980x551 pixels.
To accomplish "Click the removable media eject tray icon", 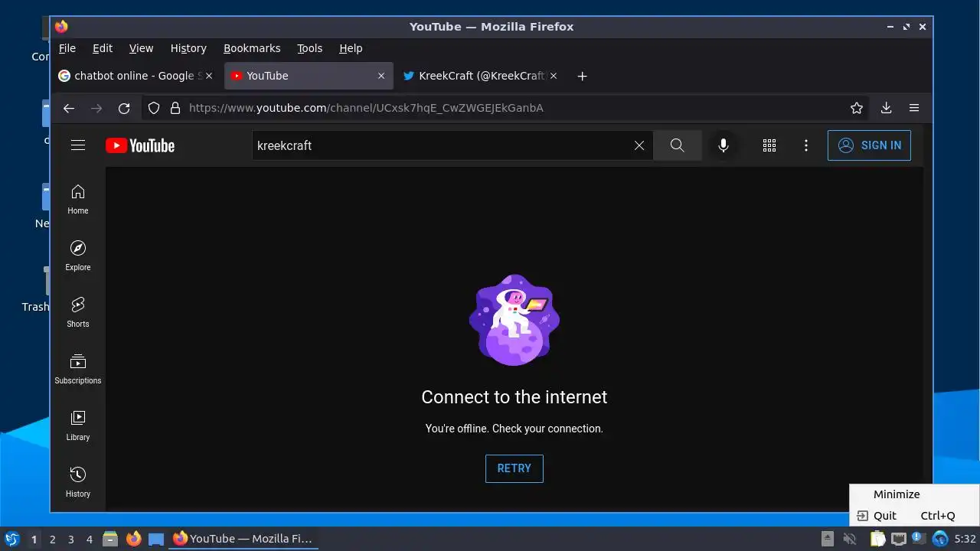I will coord(828,539).
